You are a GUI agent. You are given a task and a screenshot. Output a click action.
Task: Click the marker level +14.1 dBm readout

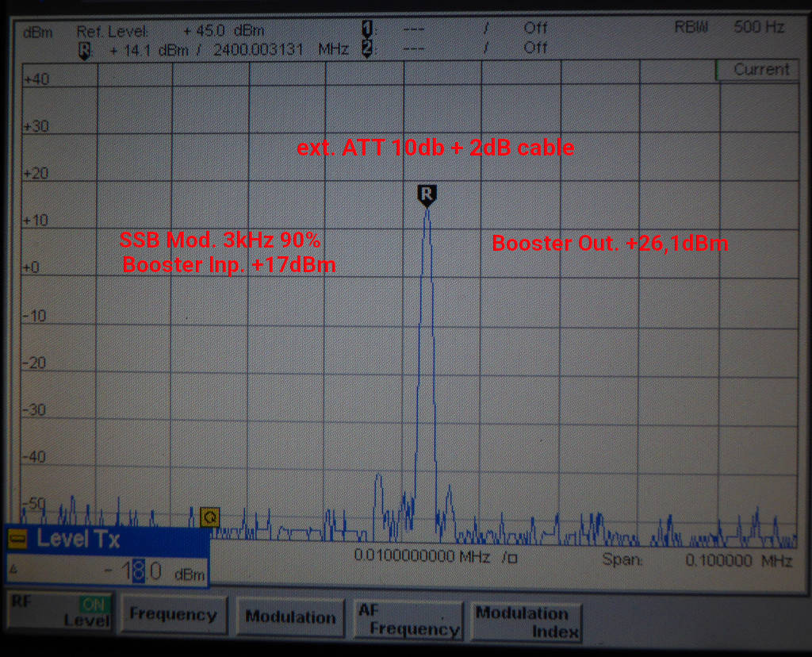[x=148, y=51]
